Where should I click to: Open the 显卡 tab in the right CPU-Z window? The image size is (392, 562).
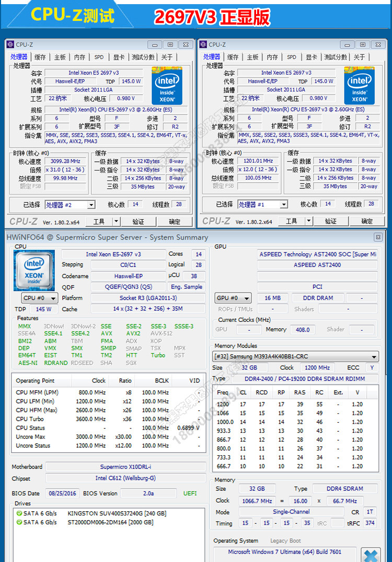pos(311,57)
